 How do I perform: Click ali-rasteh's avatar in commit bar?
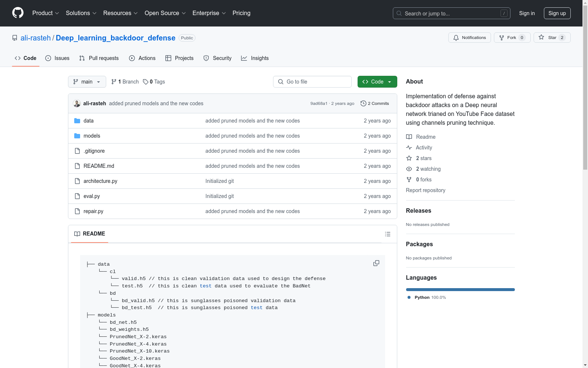[x=77, y=103]
